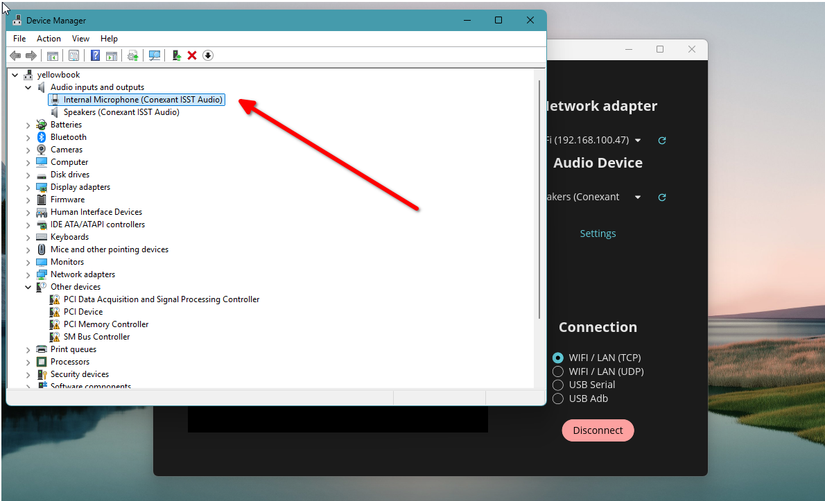Collapse the Audio inputs and outputs node
The width and height of the screenshot is (825, 501).
(28, 87)
